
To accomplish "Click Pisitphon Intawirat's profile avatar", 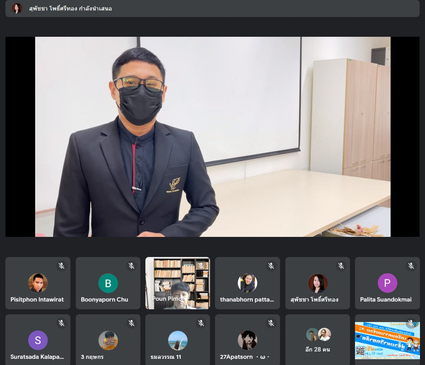I will (x=38, y=283).
